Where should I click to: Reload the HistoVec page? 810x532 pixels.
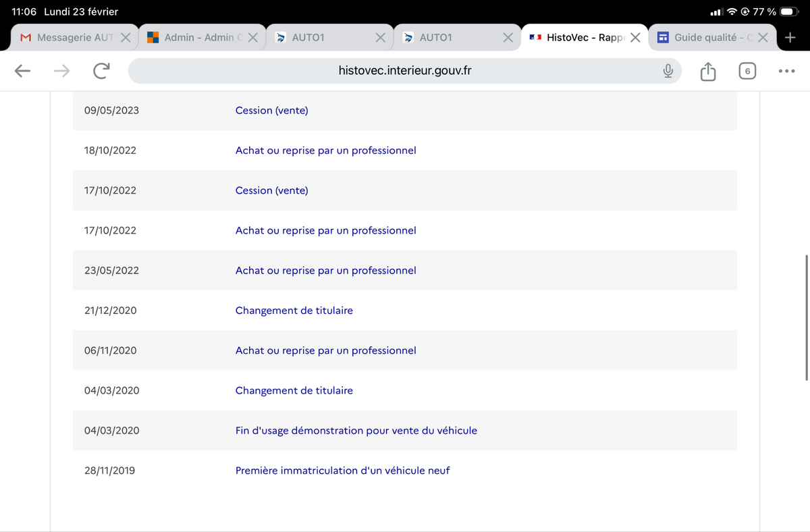click(101, 71)
